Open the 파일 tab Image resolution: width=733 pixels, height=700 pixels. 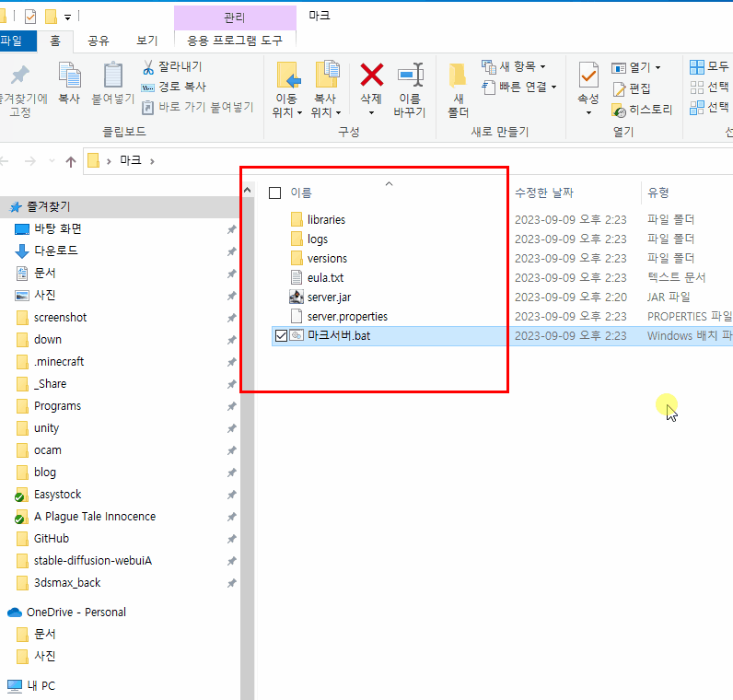pos(17,41)
